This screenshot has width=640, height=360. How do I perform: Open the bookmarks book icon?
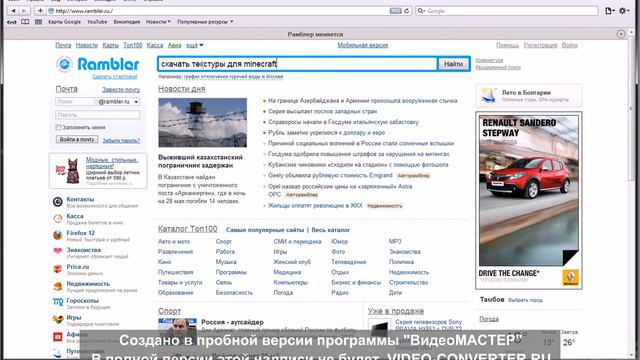[x=25, y=22]
